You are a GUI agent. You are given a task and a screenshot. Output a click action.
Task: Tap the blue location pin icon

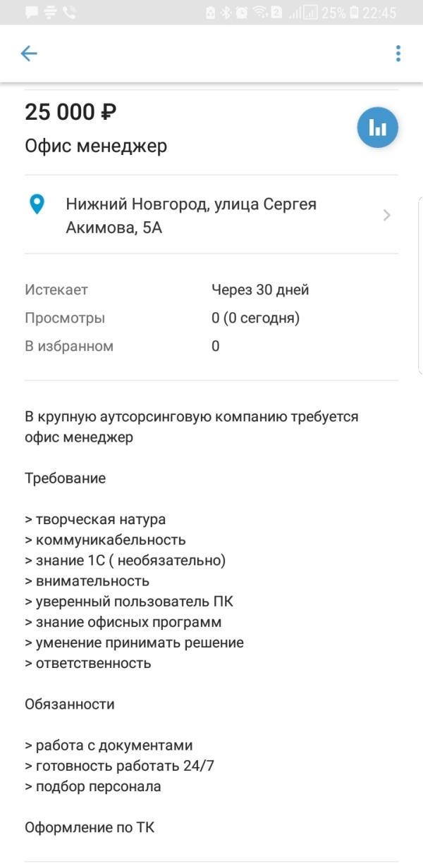pyautogui.click(x=36, y=204)
